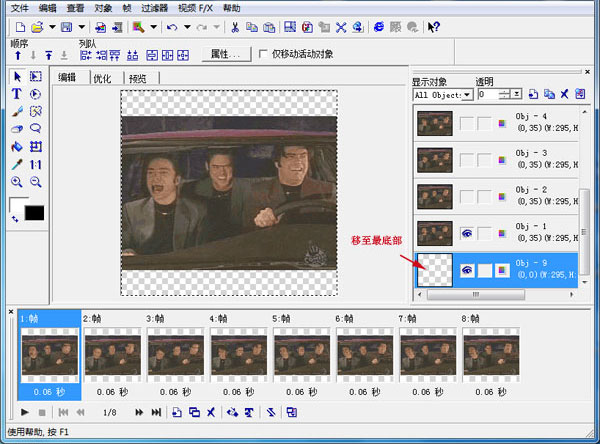This screenshot has width=600, height=444.
Task: Select the Paint brush tool
Action: pyautogui.click(x=17, y=111)
